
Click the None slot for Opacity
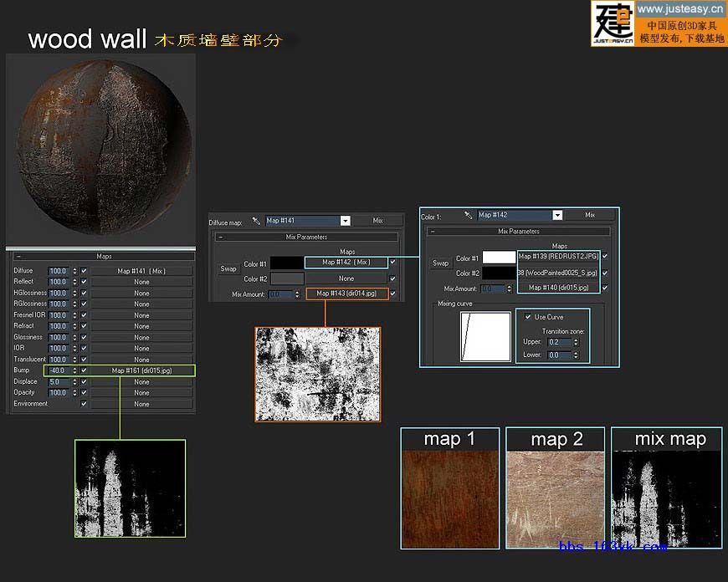tap(141, 393)
